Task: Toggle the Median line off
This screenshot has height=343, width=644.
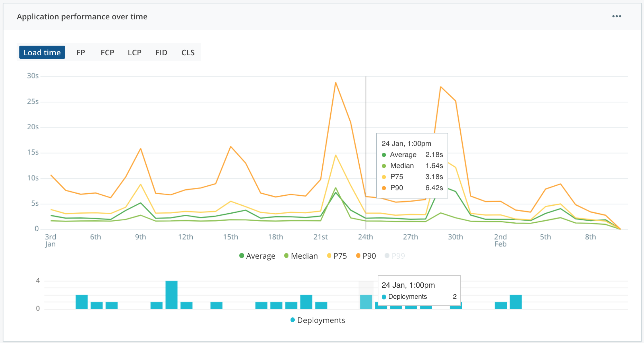Action: coord(301,256)
